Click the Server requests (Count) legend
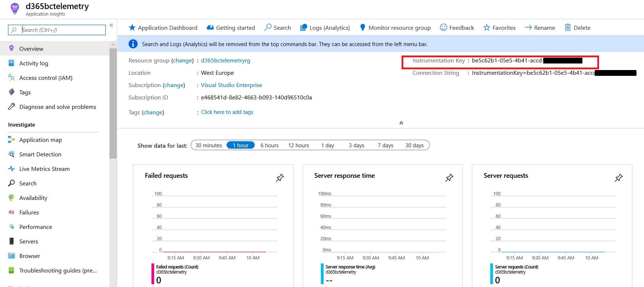This screenshot has height=287, width=644. click(516, 267)
